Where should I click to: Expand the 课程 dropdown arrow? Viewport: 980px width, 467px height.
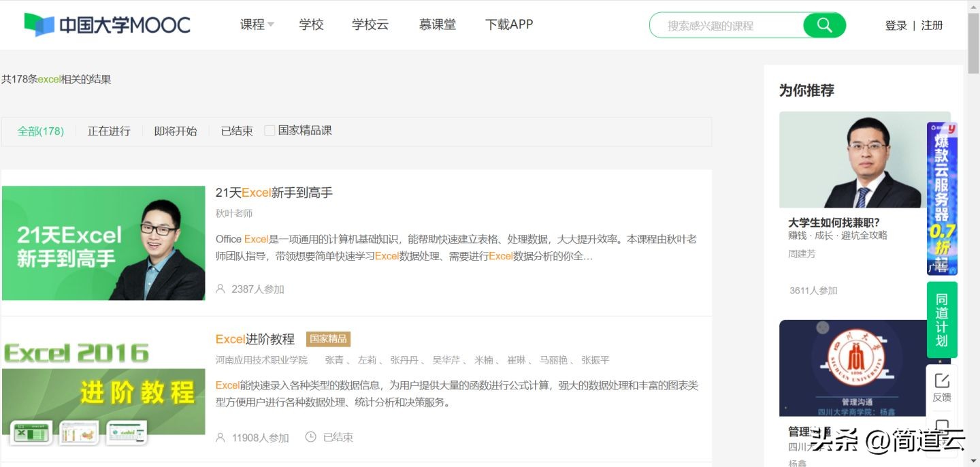271,25
